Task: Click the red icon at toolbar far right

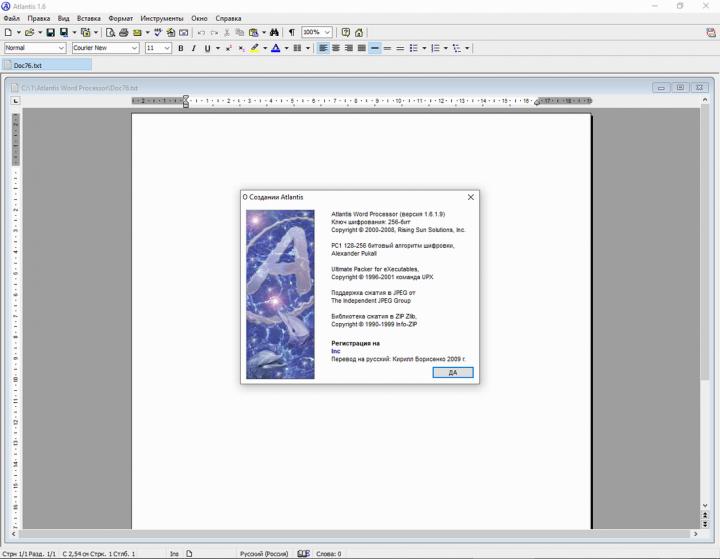Action: pos(711,33)
